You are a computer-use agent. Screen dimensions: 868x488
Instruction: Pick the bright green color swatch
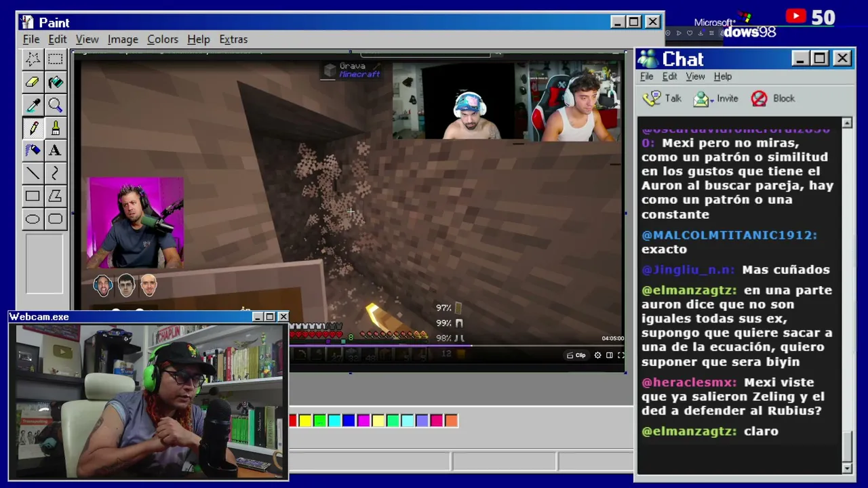coord(319,421)
